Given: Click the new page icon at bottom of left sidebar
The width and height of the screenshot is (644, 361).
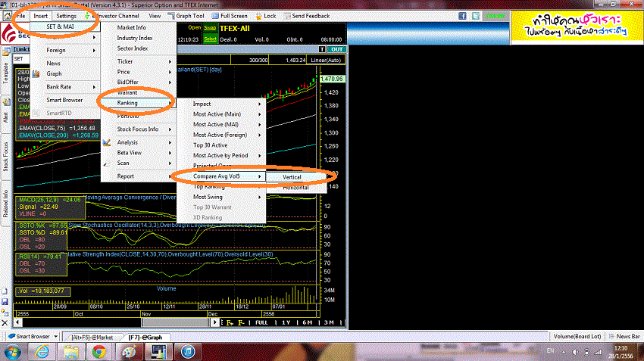Looking at the screenshot, I should click(x=5, y=291).
